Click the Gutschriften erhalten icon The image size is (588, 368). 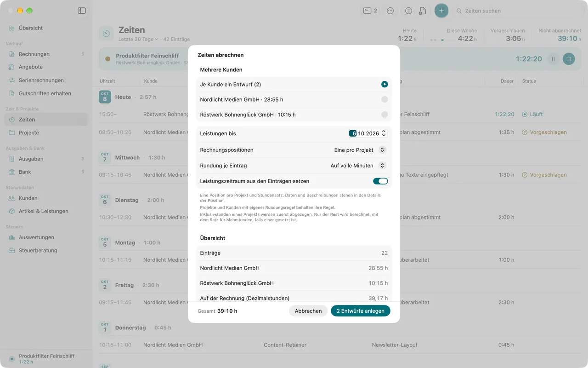[12, 93]
